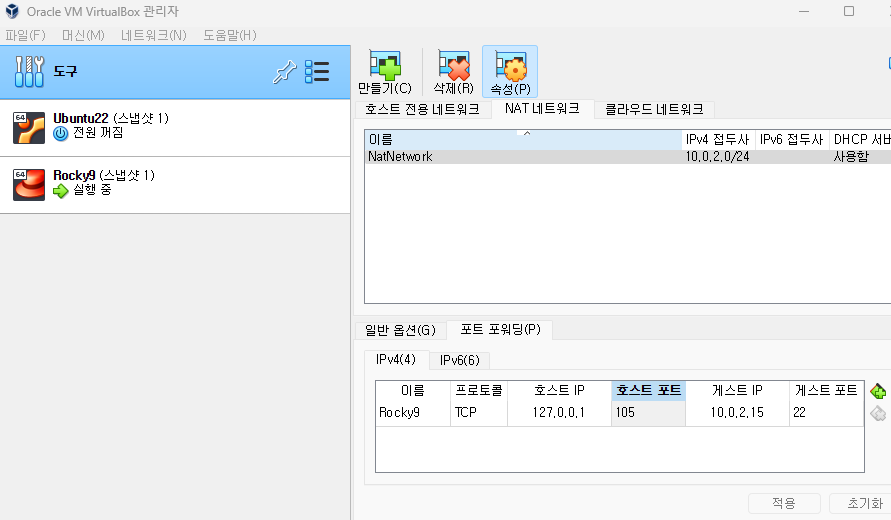The height and width of the screenshot is (520, 891).
Task: Click the VirtualBox title bar logo
Action: tap(12, 11)
